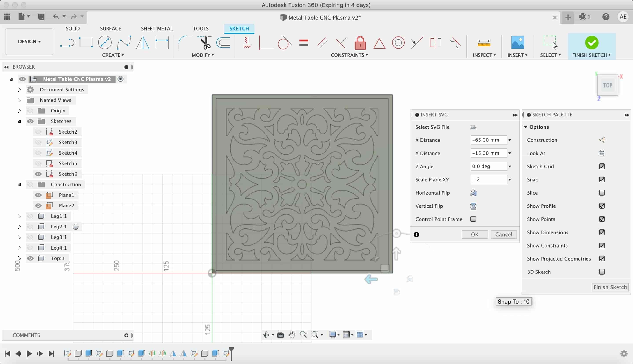This screenshot has height=364, width=633.
Task: Click Cancel in the Insert SVG dialog
Action: point(504,234)
